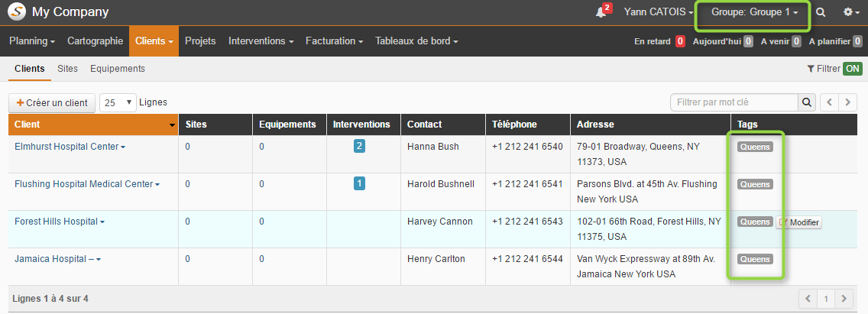Click Lignes 1 à 4 sur 4 text
This screenshot has width=868, height=314.
[50, 299]
